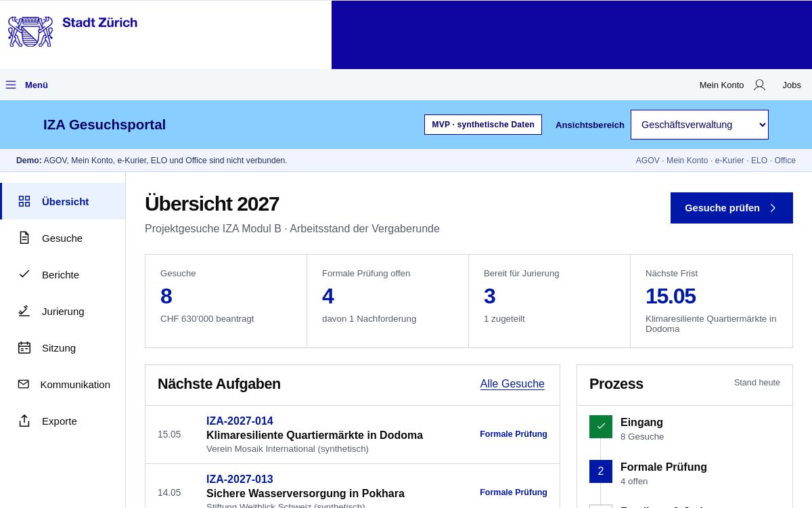
Task: Click the Kommunikation envelope icon
Action: (x=24, y=384)
